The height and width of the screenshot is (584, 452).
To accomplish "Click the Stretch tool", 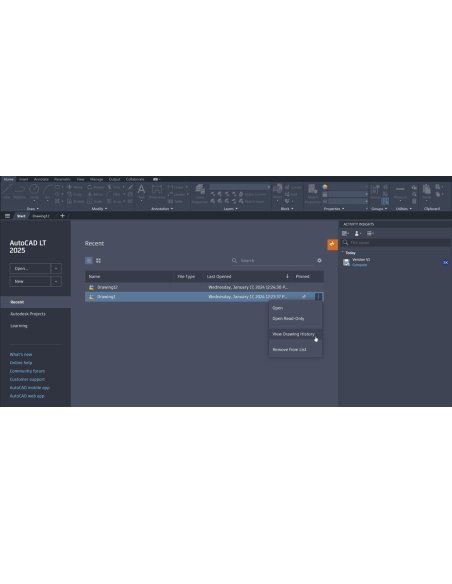I will click(x=76, y=201).
